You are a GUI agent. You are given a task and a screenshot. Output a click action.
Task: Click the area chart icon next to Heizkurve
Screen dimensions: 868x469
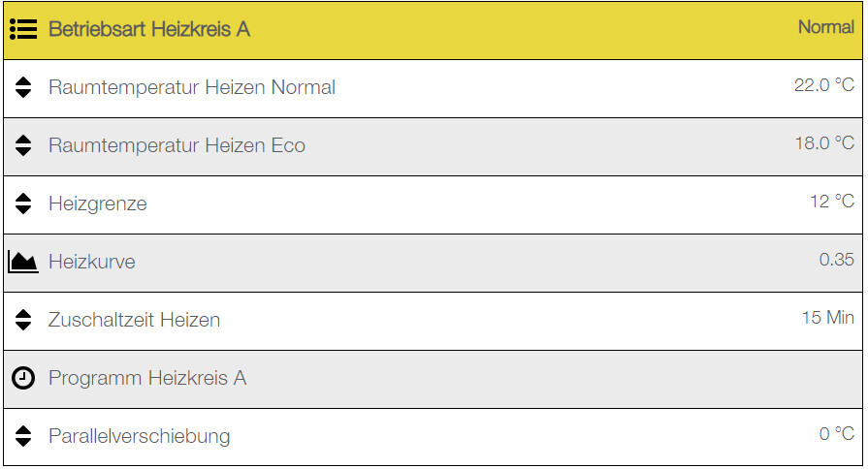23,262
